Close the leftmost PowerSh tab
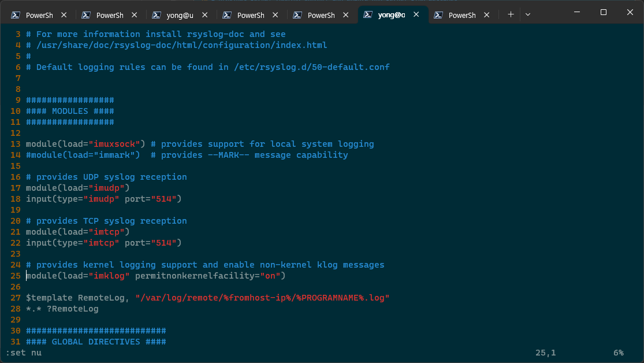This screenshot has width=644, height=363. coord(64,15)
